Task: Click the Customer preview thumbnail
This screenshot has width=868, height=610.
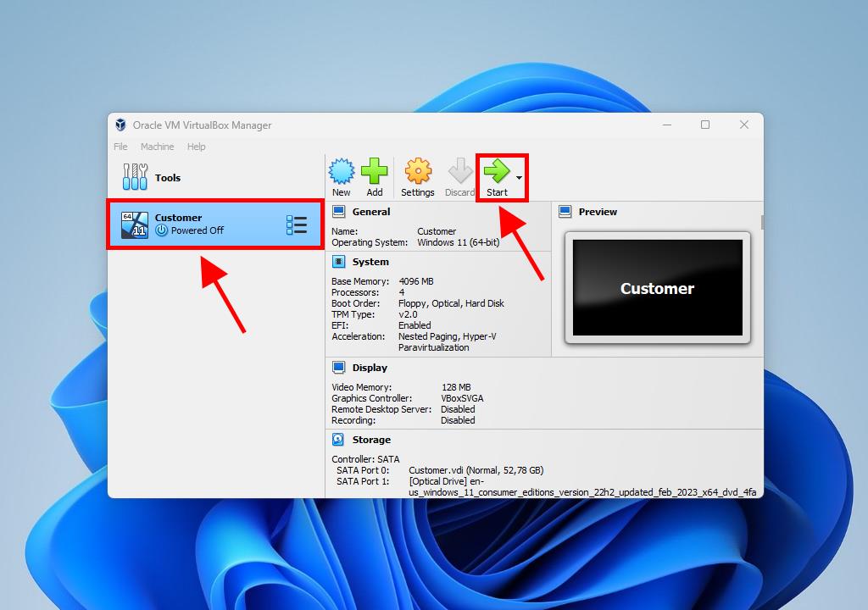Action: coord(657,288)
